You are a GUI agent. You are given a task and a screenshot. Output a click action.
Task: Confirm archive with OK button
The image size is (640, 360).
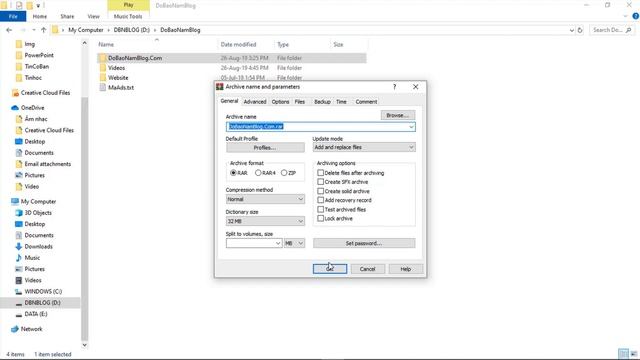pos(330,269)
